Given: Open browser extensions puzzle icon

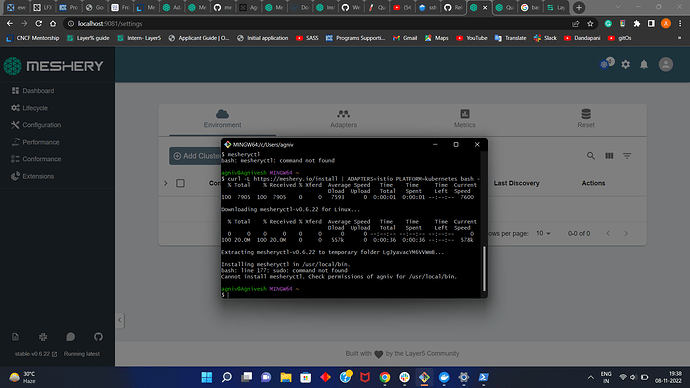Looking at the screenshot, I should click(637, 24).
